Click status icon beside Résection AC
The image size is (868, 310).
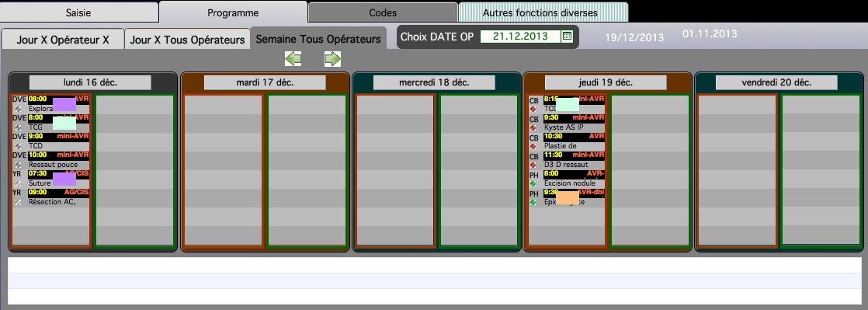click(x=18, y=202)
